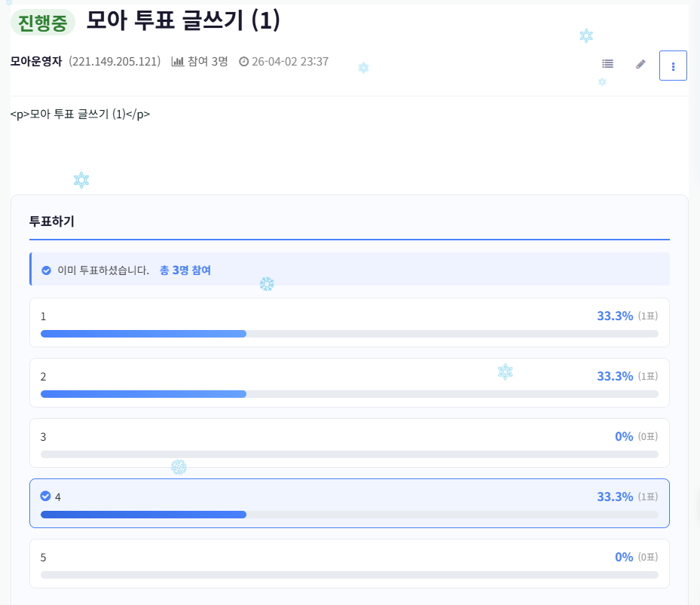This screenshot has width=700, height=605.
Task: Click the check icon in the already-voted notice
Action: pos(46,270)
